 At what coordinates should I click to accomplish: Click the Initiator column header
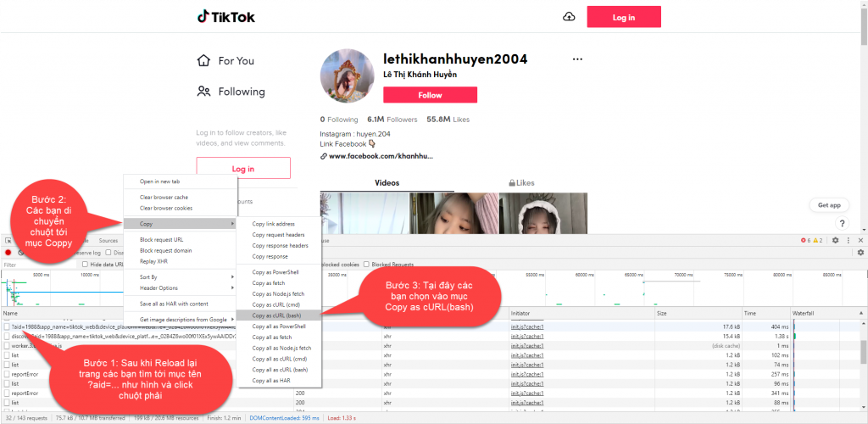pyautogui.click(x=581, y=313)
